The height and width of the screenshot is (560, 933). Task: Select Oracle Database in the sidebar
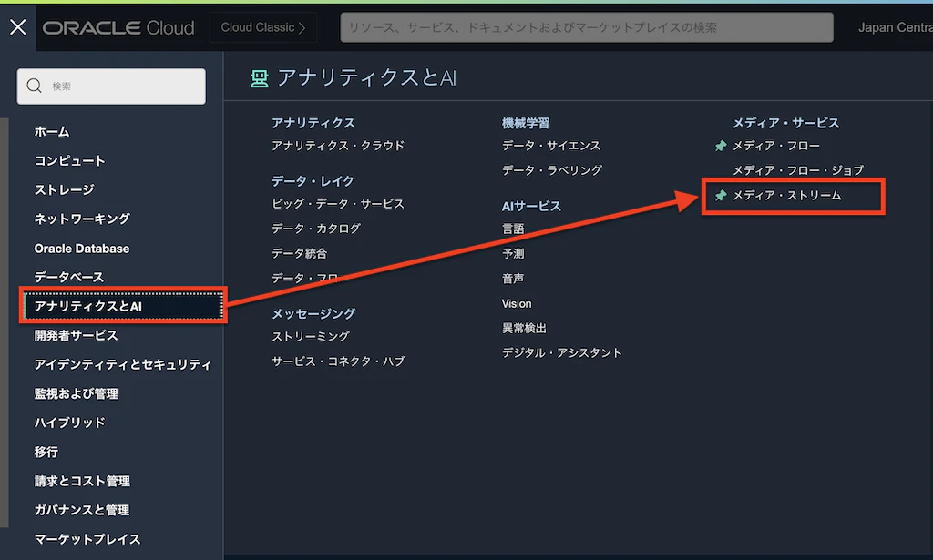click(x=81, y=249)
